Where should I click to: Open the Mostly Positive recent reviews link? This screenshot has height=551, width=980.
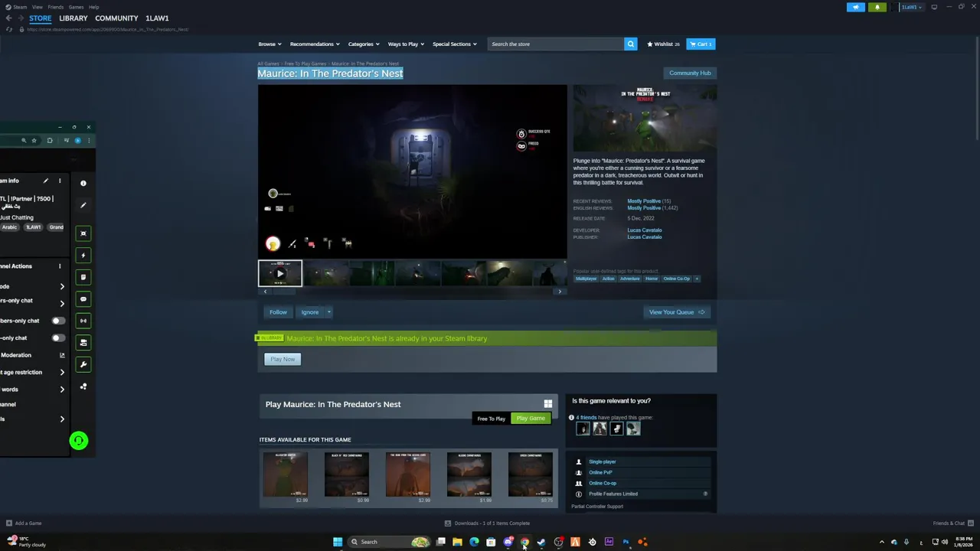[x=644, y=201]
